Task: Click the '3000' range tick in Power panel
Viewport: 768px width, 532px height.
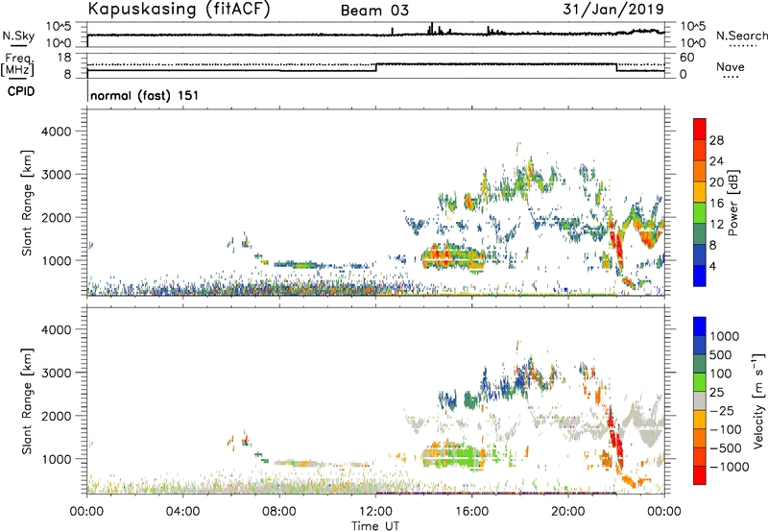Action: point(57,175)
